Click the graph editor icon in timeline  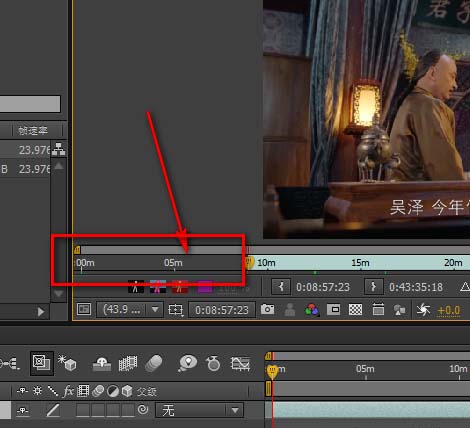click(x=240, y=363)
